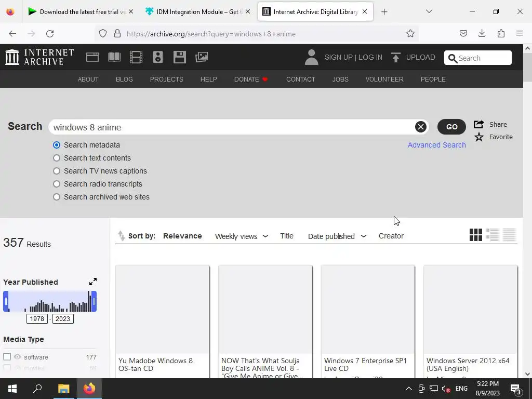532x399 pixels.
Task: Select Search TV news captions option
Action: (57, 171)
